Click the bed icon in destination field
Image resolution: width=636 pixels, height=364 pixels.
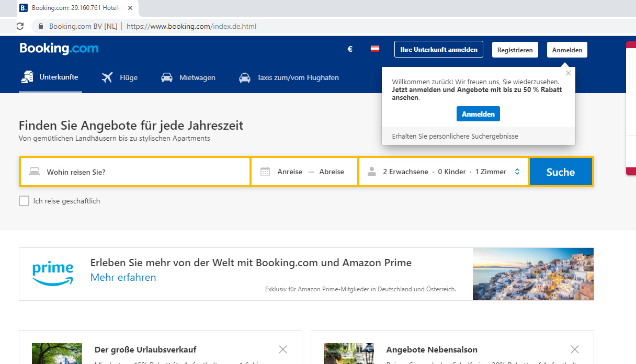pyautogui.click(x=35, y=172)
